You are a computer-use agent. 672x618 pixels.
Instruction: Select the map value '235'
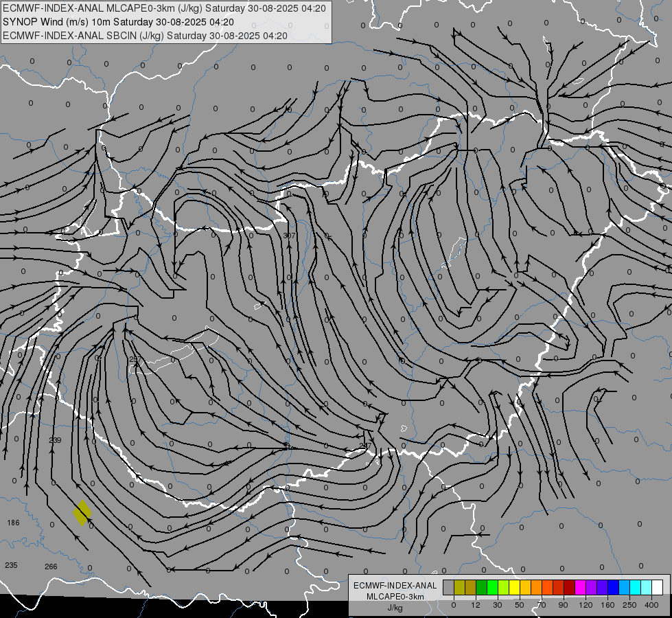pos(11,565)
